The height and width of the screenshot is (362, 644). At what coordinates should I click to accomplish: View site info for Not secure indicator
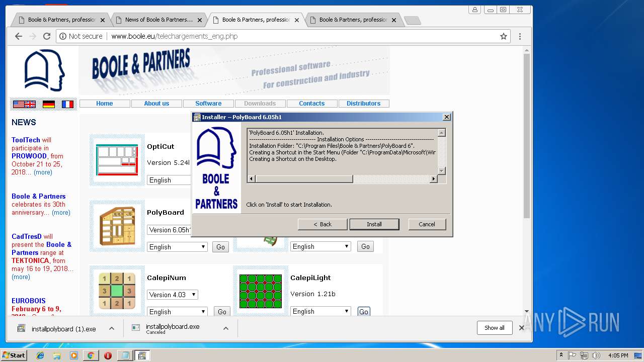click(81, 36)
